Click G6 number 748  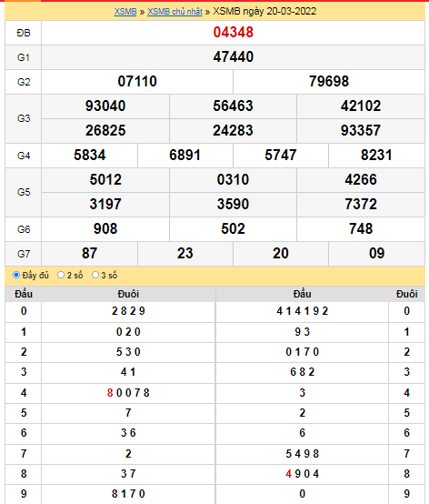click(x=361, y=229)
